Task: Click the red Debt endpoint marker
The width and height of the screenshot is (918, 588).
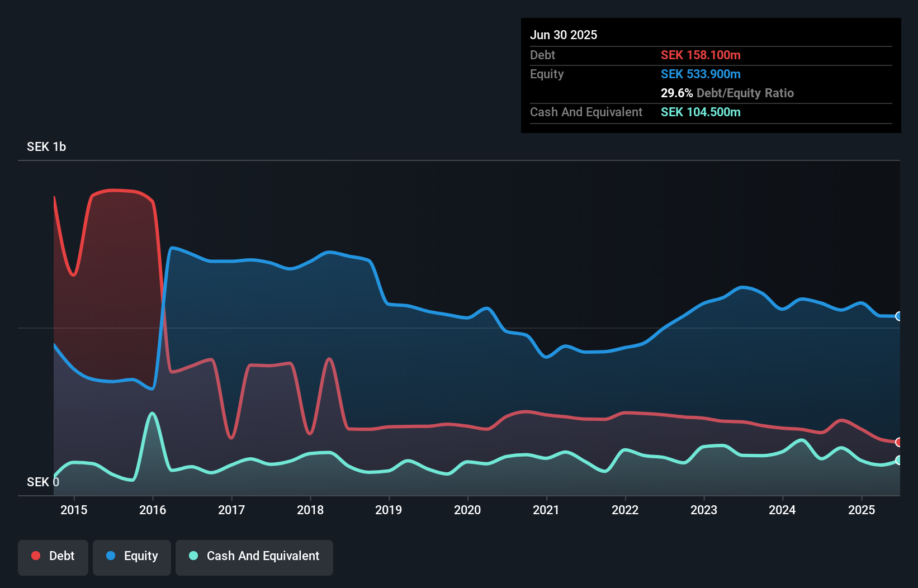Action: 898,442
